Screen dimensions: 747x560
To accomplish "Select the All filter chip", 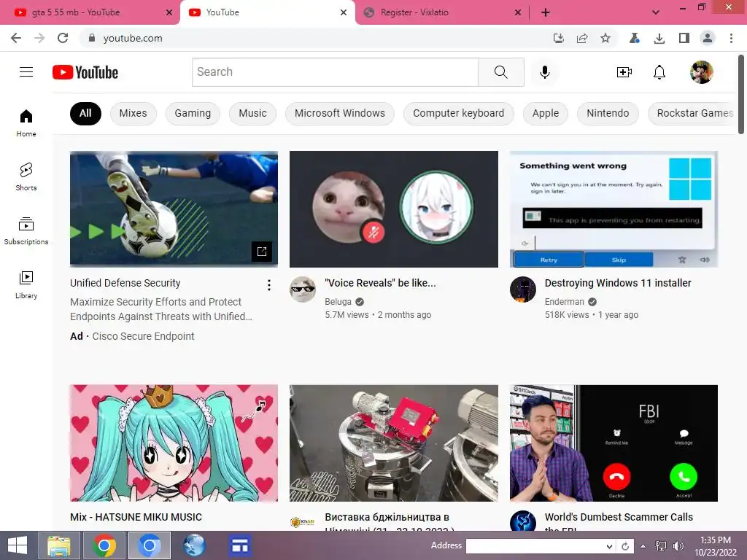I will tap(85, 113).
